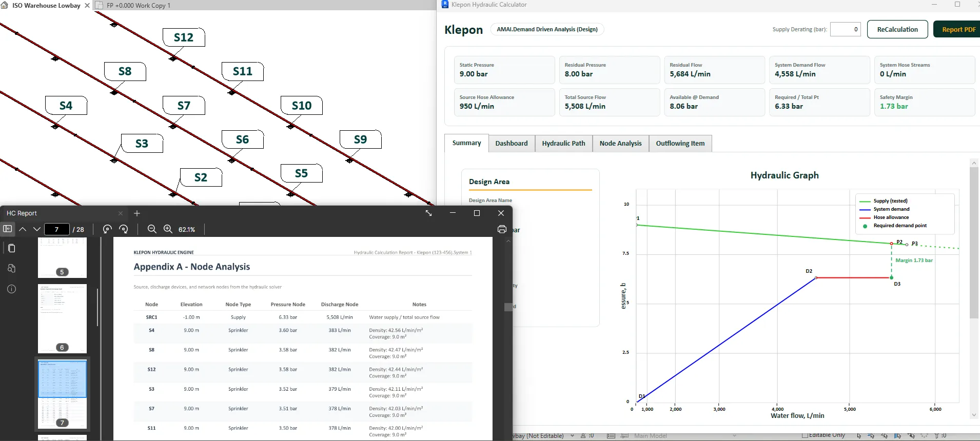The height and width of the screenshot is (441, 980).
Task: Click the S4 sprinkler tag
Action: point(66,106)
